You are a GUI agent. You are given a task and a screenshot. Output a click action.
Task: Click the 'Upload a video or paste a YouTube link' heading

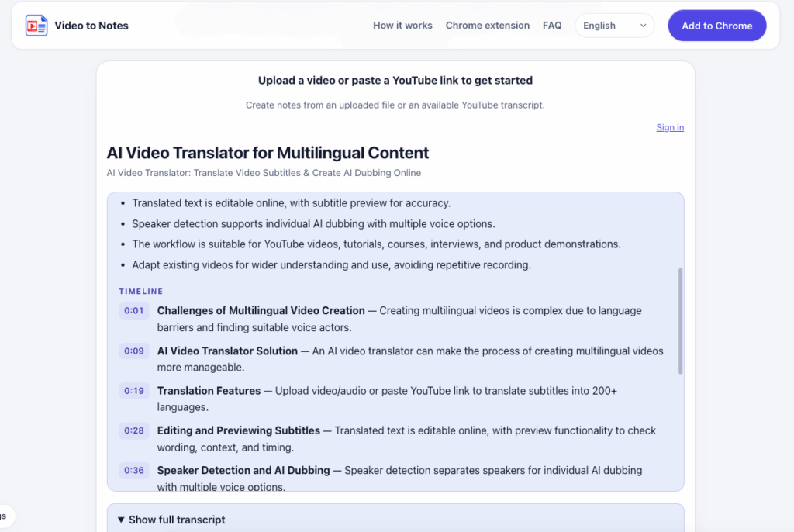coord(395,80)
